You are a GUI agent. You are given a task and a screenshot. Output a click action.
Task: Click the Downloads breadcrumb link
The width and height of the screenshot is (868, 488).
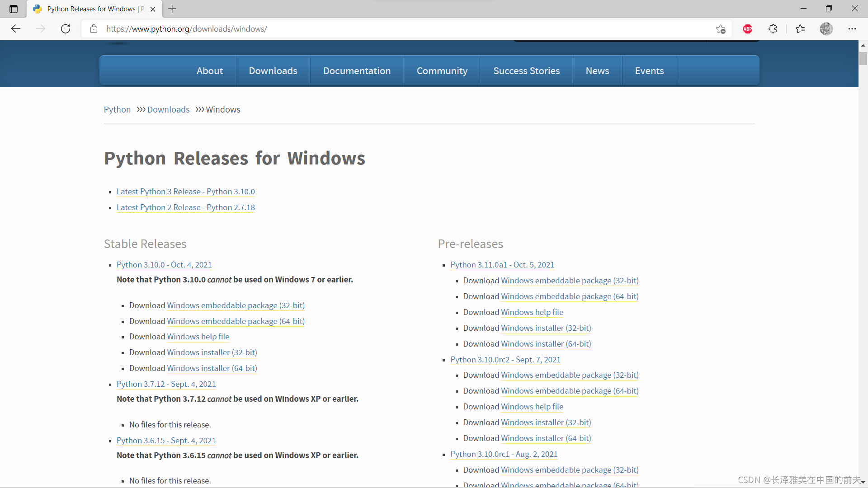(x=168, y=110)
